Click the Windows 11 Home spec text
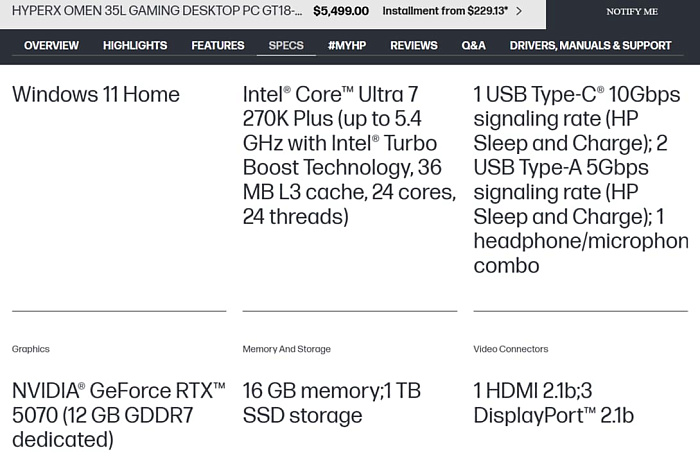Image resolution: width=700 pixels, height=462 pixels. tap(96, 95)
